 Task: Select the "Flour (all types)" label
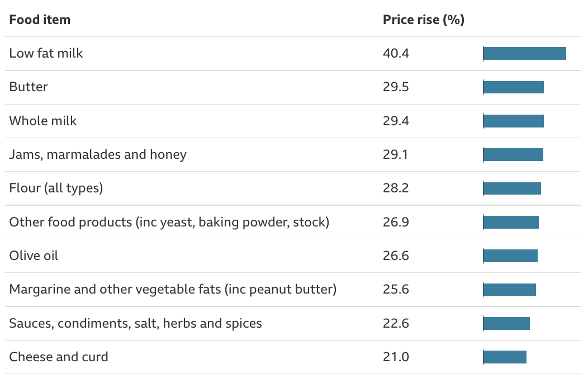click(56, 188)
